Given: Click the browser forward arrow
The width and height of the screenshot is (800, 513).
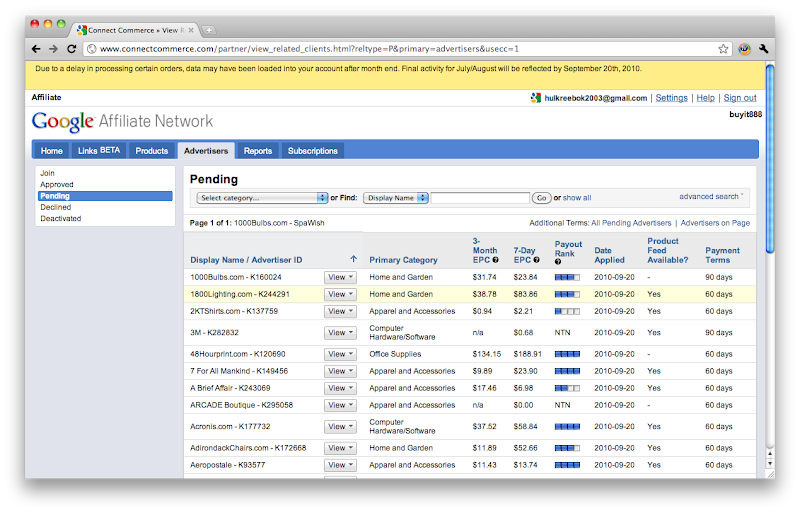Looking at the screenshot, I should click(53, 48).
